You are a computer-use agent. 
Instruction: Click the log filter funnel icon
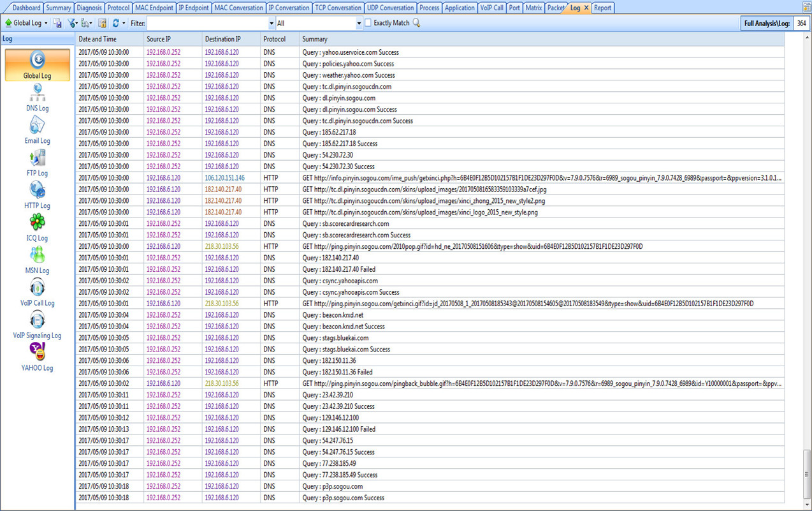click(73, 23)
